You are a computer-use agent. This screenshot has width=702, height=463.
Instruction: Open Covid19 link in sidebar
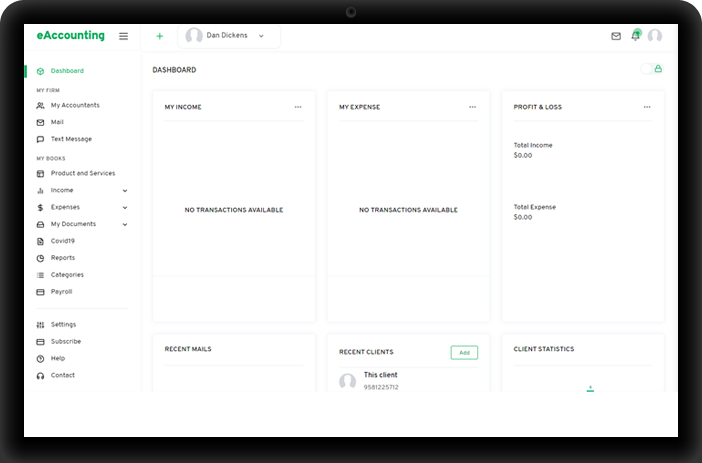[63, 241]
